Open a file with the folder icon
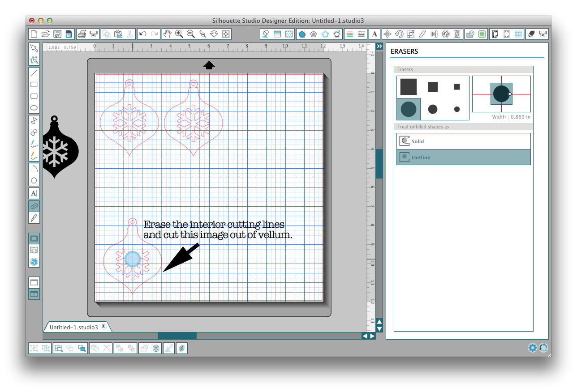This screenshot has width=577, height=392. (46, 34)
